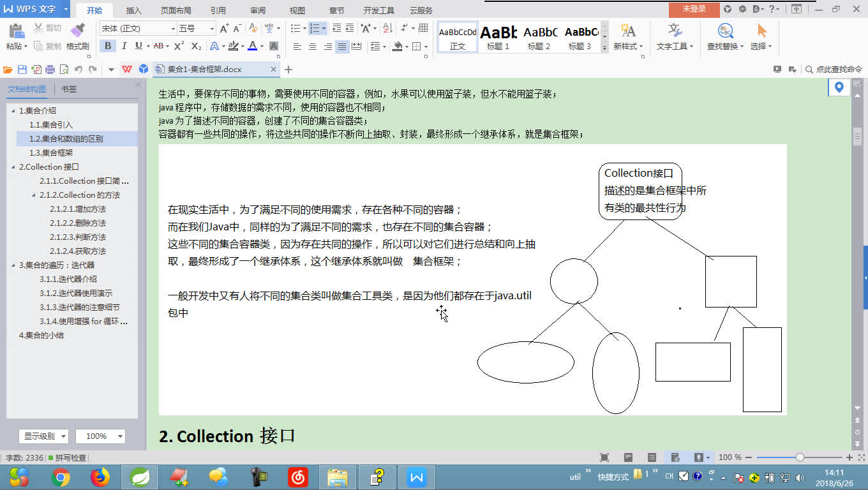Image resolution: width=868 pixels, height=490 pixels.
Task: Click the character shading A icon
Action: (274, 46)
